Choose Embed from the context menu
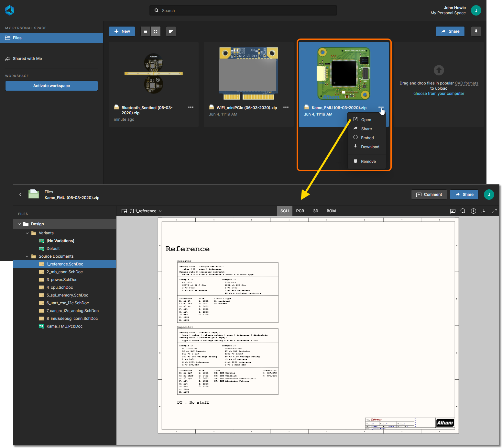Screen dimensions: 502x448 367,138
